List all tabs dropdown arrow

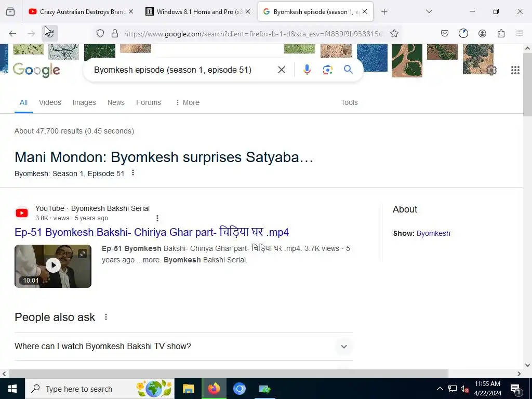[429, 12]
